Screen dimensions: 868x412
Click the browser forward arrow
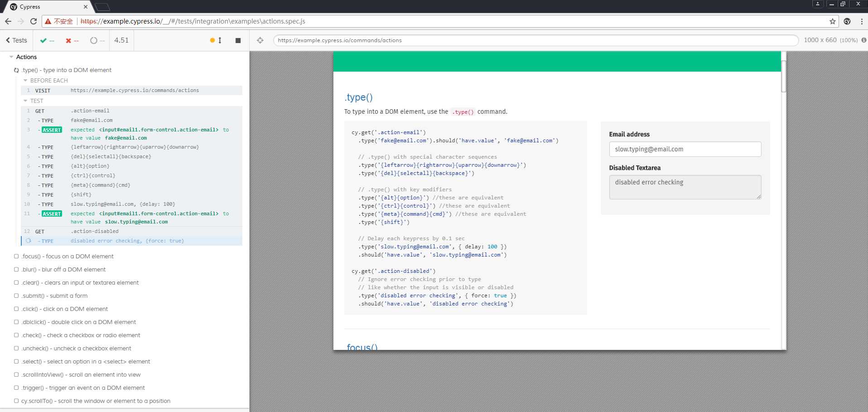(21, 21)
